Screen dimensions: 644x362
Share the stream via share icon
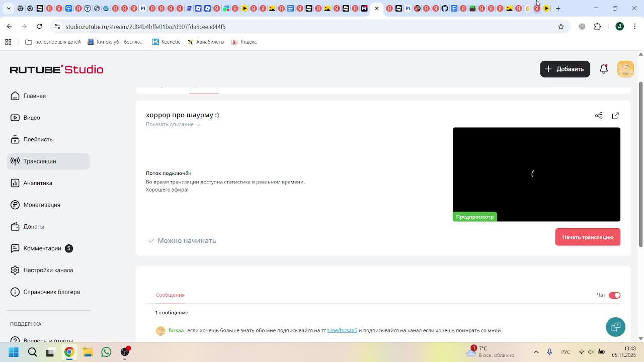599,116
